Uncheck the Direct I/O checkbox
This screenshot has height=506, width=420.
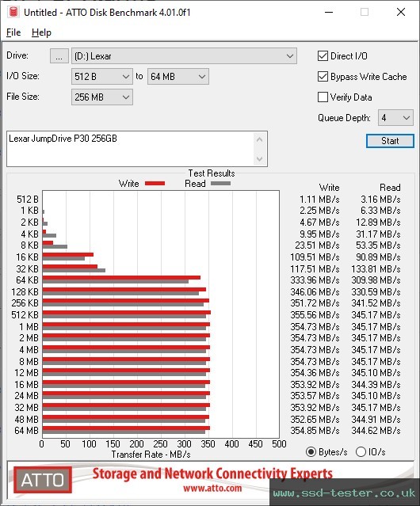coord(323,56)
